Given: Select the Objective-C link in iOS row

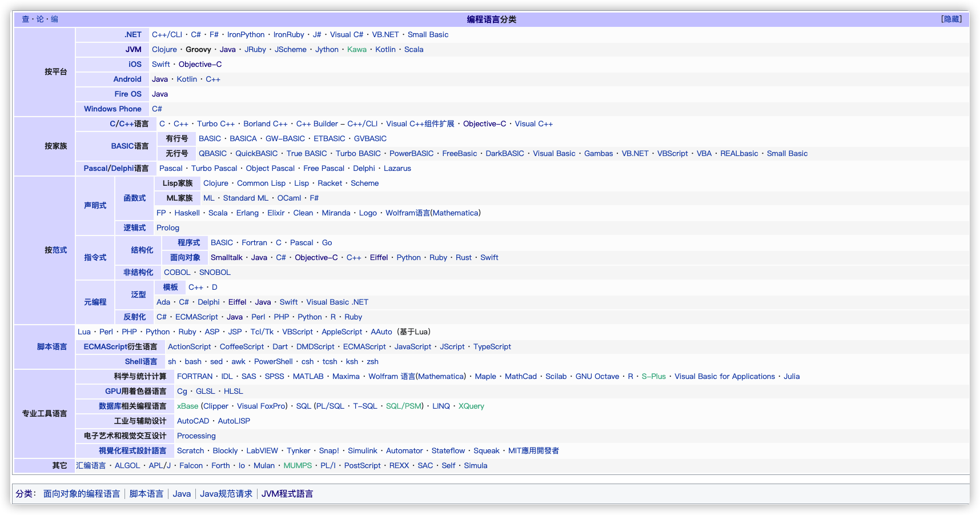Looking at the screenshot, I should click(x=200, y=64).
